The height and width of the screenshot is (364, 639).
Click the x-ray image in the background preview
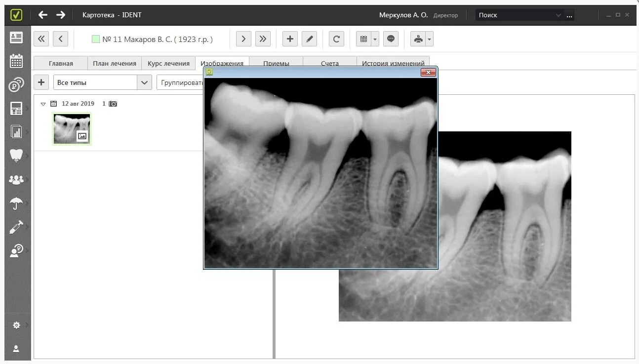click(x=504, y=226)
